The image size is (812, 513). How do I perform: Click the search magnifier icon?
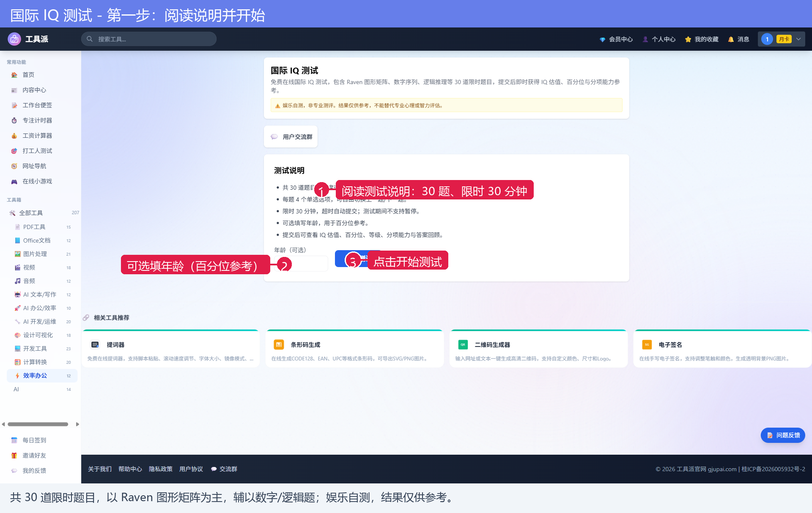tap(90, 39)
